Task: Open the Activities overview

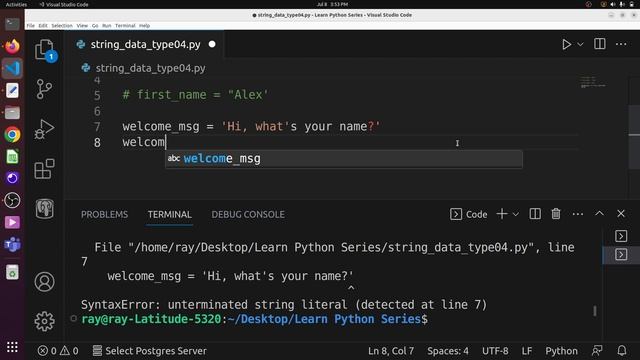Action: [x=16, y=4]
